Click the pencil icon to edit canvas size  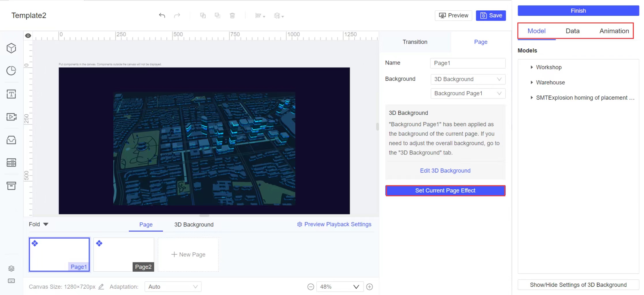click(x=101, y=287)
